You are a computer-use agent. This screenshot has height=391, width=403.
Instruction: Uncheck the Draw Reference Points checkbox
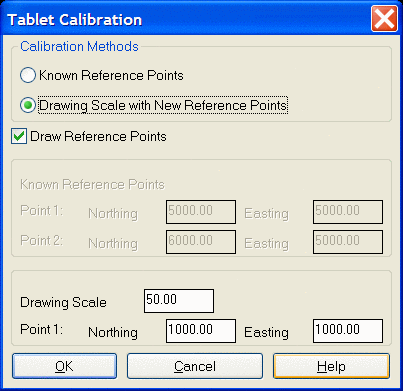[x=19, y=136]
